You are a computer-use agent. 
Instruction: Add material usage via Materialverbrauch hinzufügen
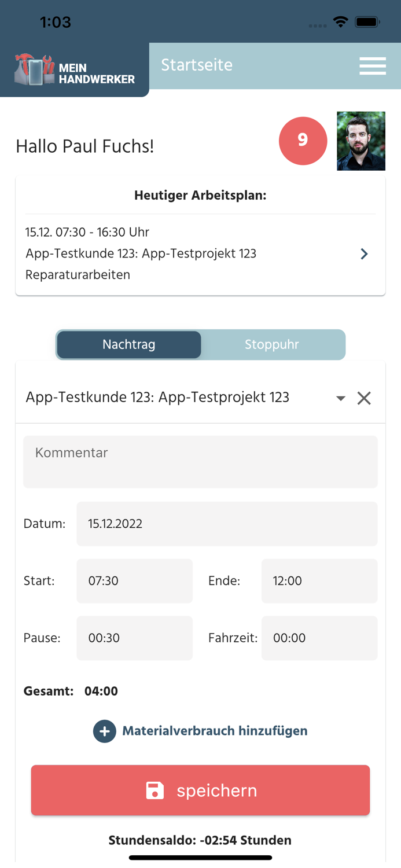214,731
